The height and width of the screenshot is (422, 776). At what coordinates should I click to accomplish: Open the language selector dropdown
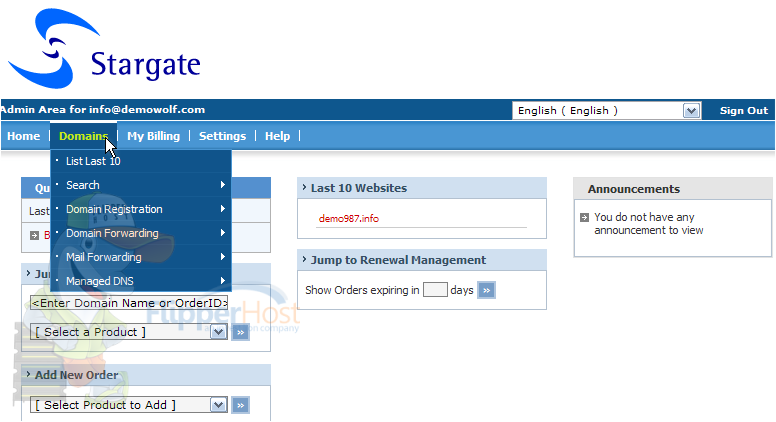pyautogui.click(x=606, y=110)
